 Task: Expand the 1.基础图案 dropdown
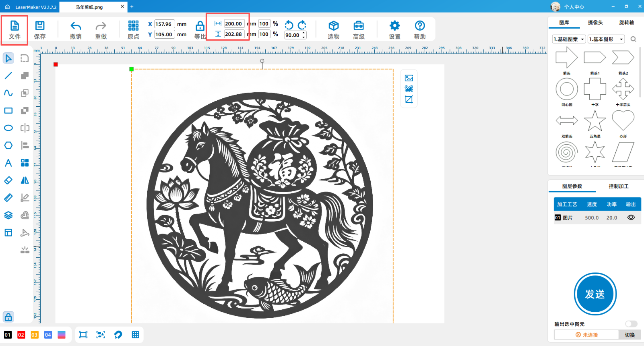click(x=569, y=39)
